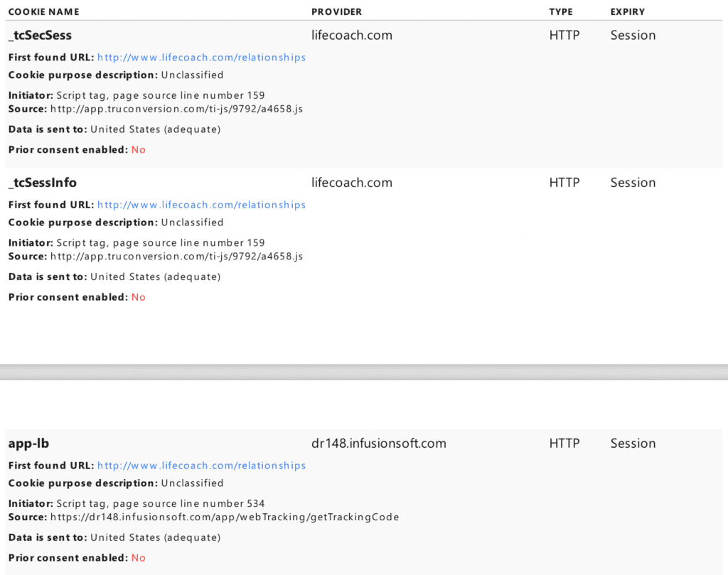Click the red No under app-lb prior consent
The height and width of the screenshot is (575, 728).
(138, 558)
